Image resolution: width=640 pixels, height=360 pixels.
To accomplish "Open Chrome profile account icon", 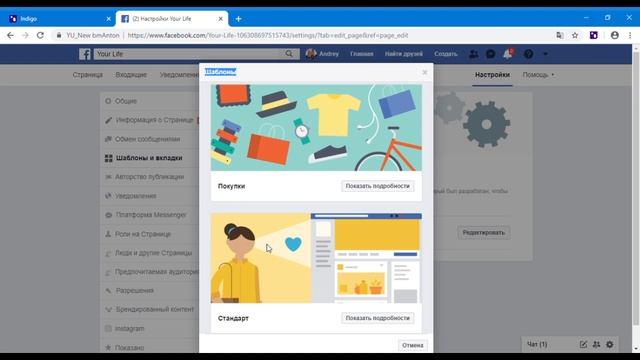I will [x=615, y=36].
